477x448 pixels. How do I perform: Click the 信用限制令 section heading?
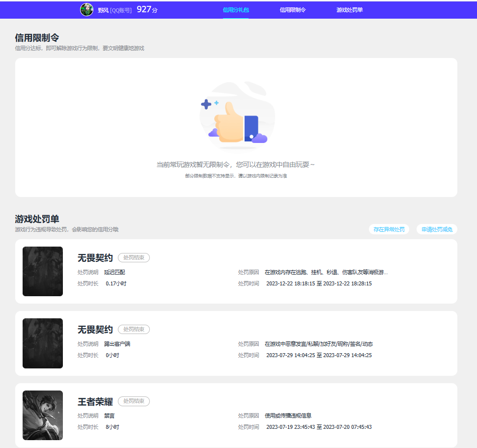click(x=37, y=38)
